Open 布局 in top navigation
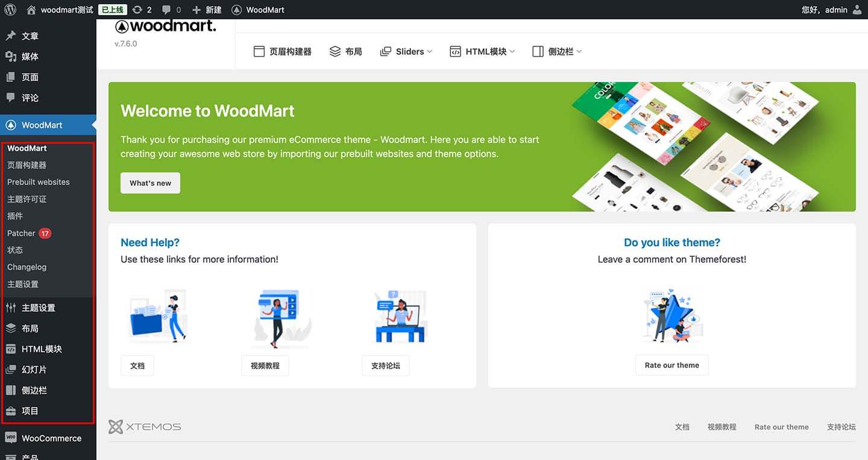The width and height of the screenshot is (868, 460). coord(354,52)
